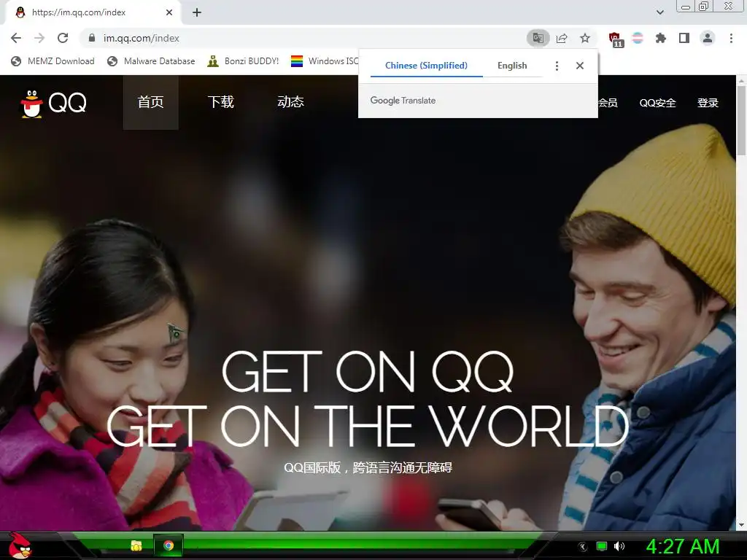Open the Extensions puzzle piece menu

tap(661, 38)
